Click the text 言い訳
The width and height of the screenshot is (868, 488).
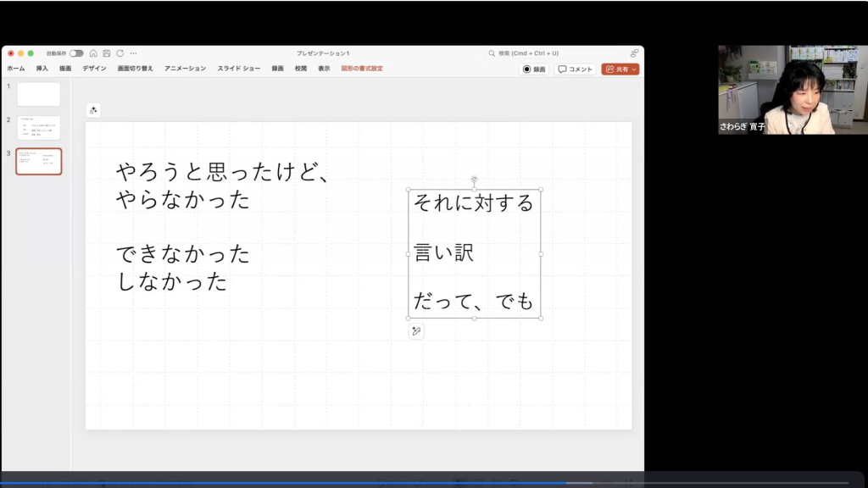coord(444,252)
